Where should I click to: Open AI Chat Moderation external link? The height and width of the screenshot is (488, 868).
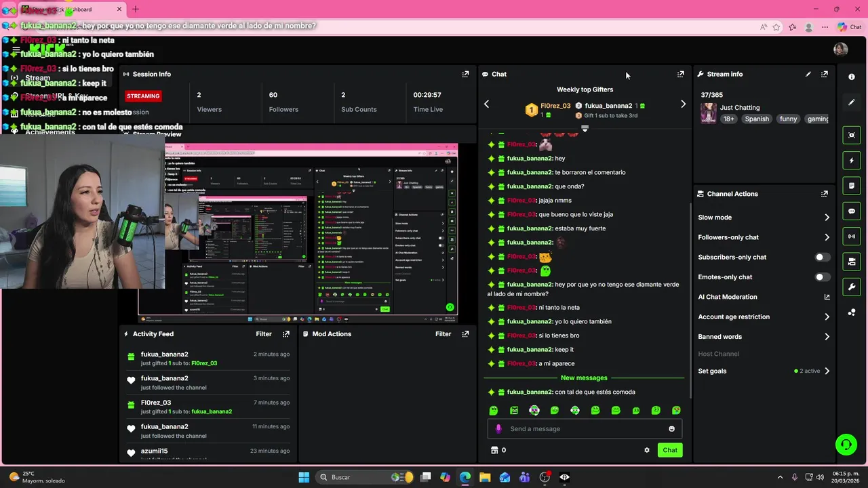click(827, 297)
